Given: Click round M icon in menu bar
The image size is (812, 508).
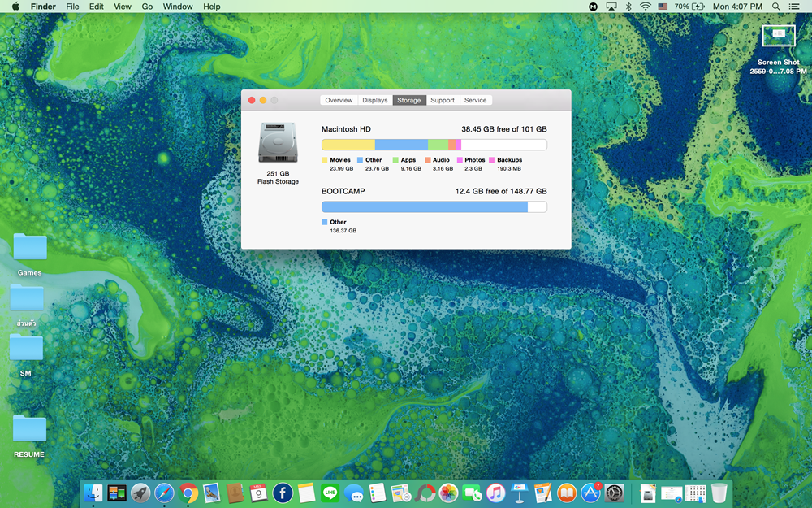Looking at the screenshot, I should pyautogui.click(x=594, y=7).
